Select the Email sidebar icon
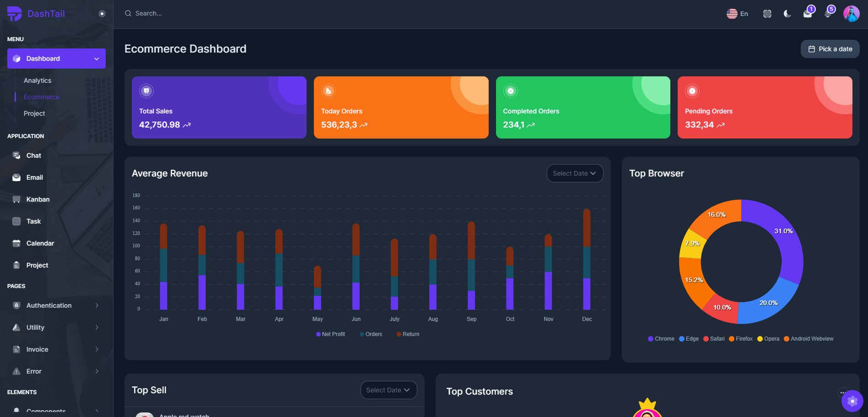 (x=16, y=177)
